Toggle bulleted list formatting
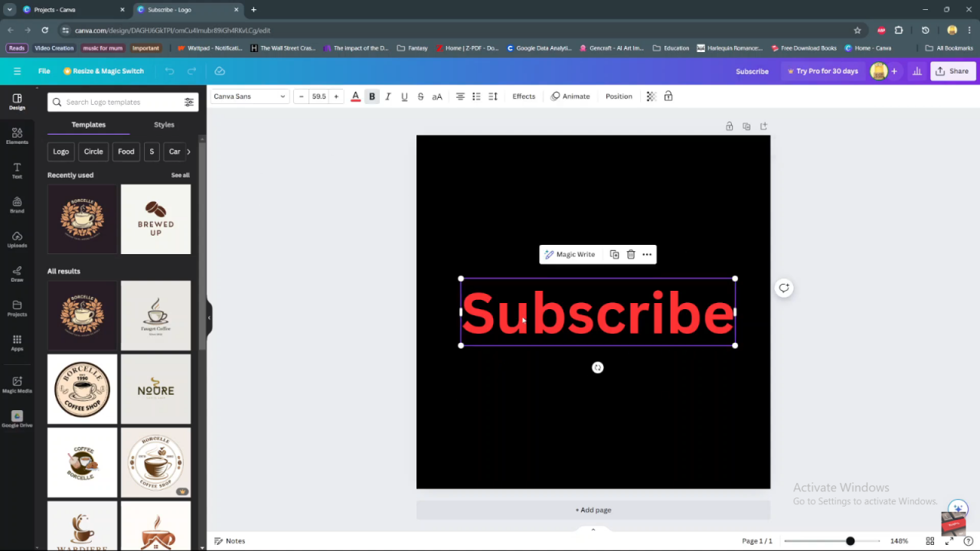Image resolution: width=980 pixels, height=551 pixels. click(476, 96)
